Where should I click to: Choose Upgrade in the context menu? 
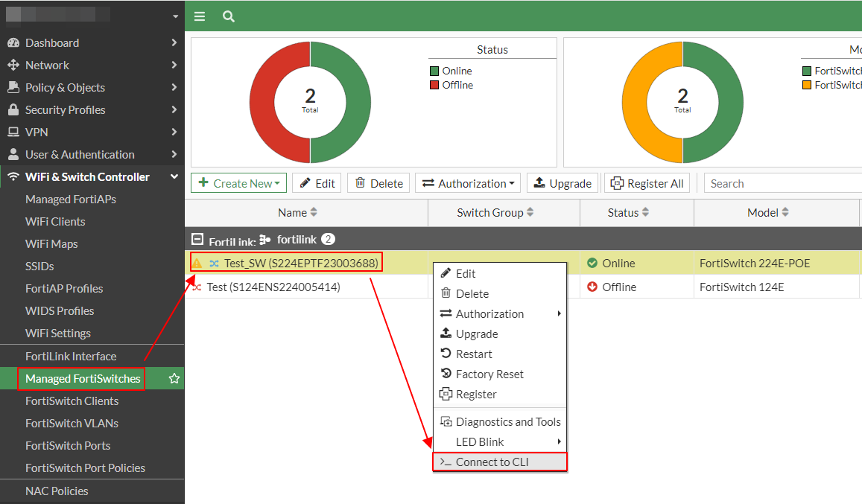point(500,334)
